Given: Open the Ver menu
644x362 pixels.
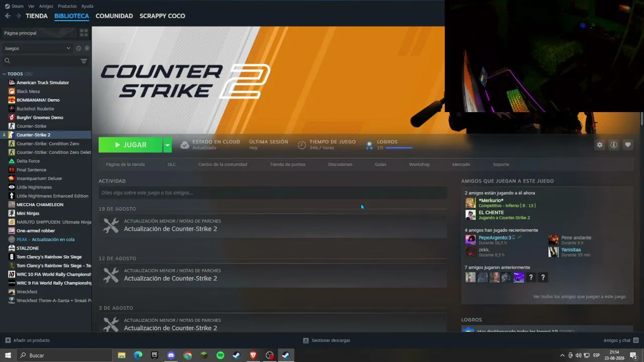Looking at the screenshot, I should tap(31, 6).
